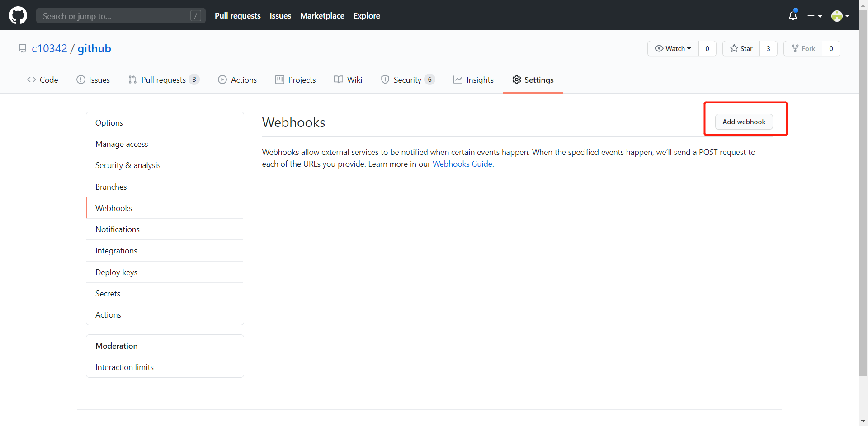
Task: Click the stargazers count 3
Action: click(768, 48)
